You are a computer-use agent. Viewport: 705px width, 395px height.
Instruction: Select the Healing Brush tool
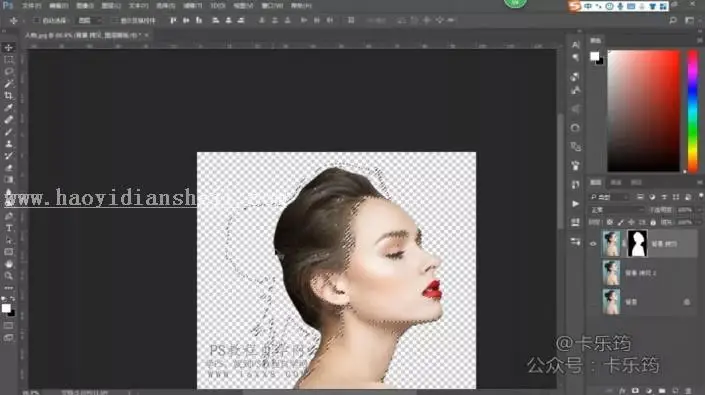tap(9, 120)
